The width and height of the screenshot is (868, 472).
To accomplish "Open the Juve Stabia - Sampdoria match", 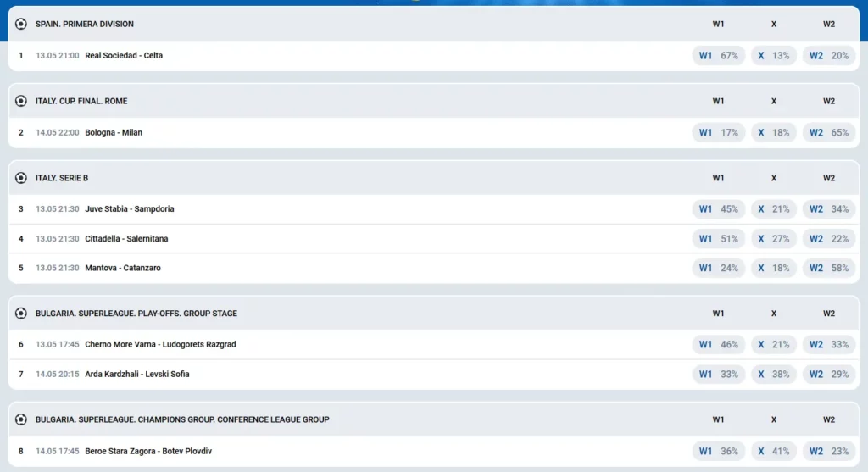I will point(130,209).
